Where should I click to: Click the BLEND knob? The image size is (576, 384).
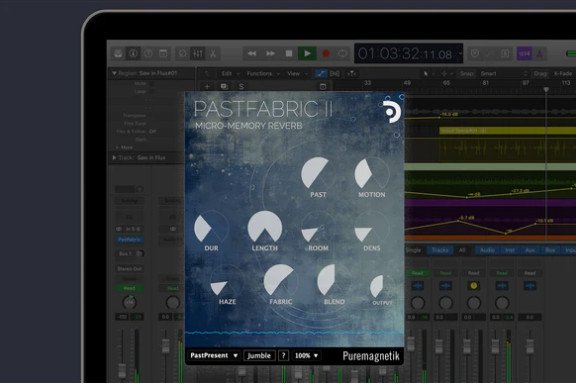[x=334, y=281]
